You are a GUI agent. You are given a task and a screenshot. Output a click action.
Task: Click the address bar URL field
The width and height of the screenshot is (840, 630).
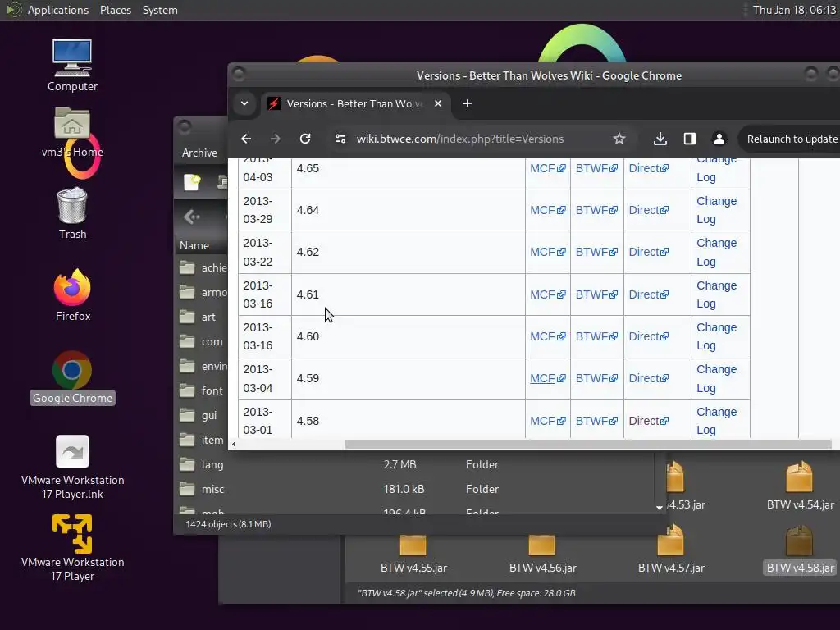pos(460,139)
